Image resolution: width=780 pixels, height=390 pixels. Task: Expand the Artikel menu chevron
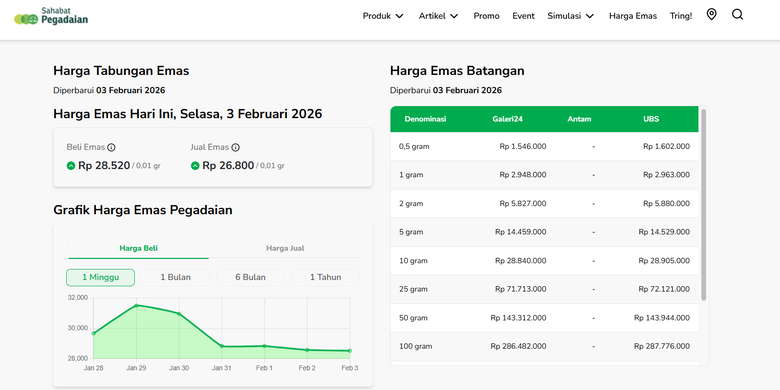tap(454, 16)
